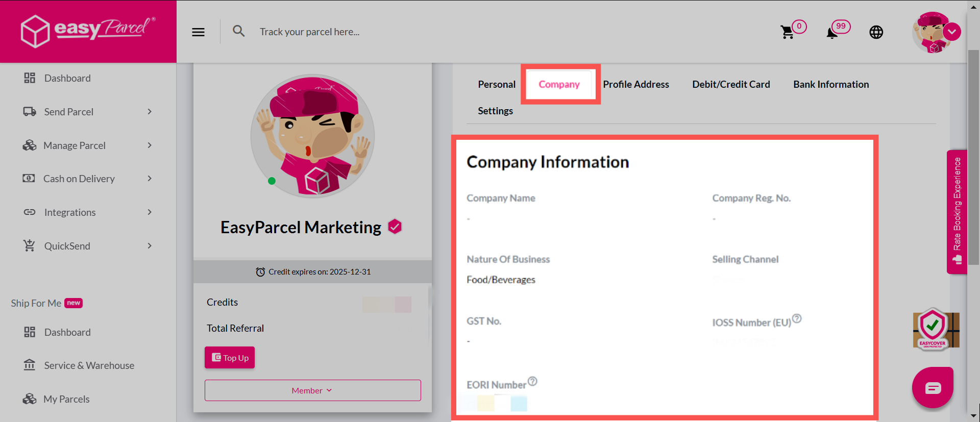Open the shopping cart icon
Image resolution: width=980 pixels, height=422 pixels.
pyautogui.click(x=787, y=33)
